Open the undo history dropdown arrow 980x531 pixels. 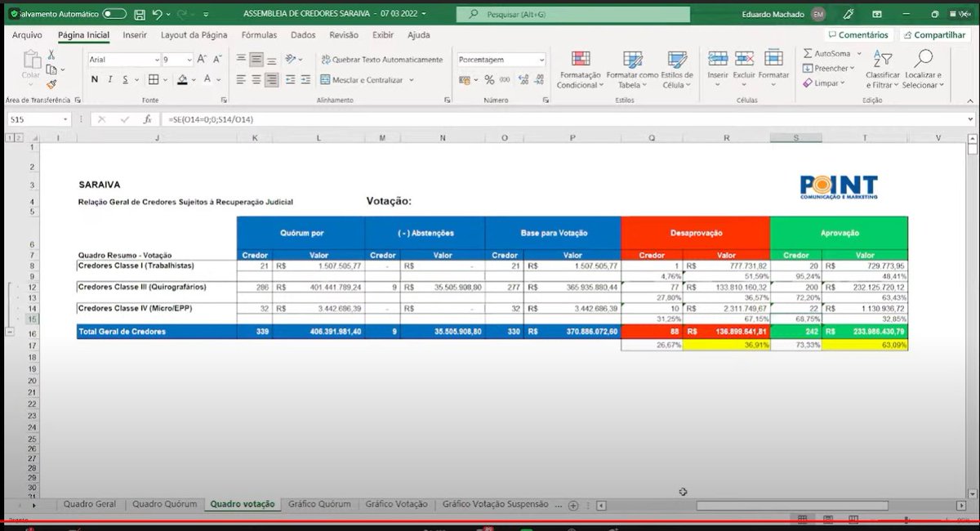pyautogui.click(x=168, y=14)
